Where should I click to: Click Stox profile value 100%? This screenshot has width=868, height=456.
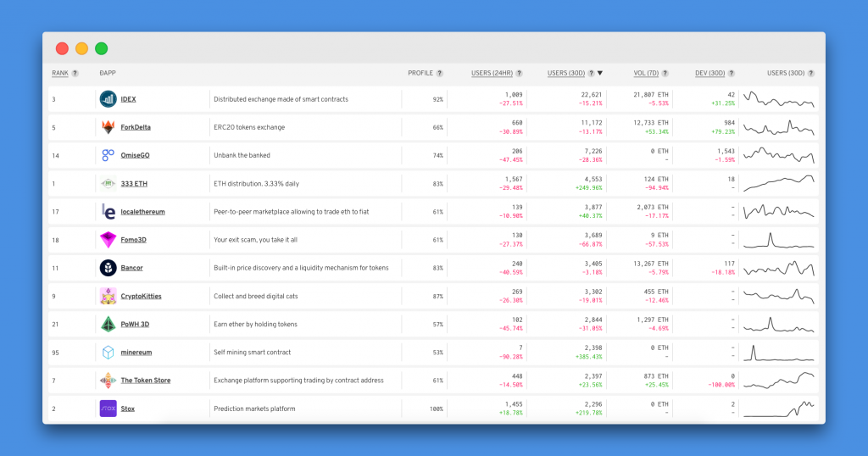point(437,409)
